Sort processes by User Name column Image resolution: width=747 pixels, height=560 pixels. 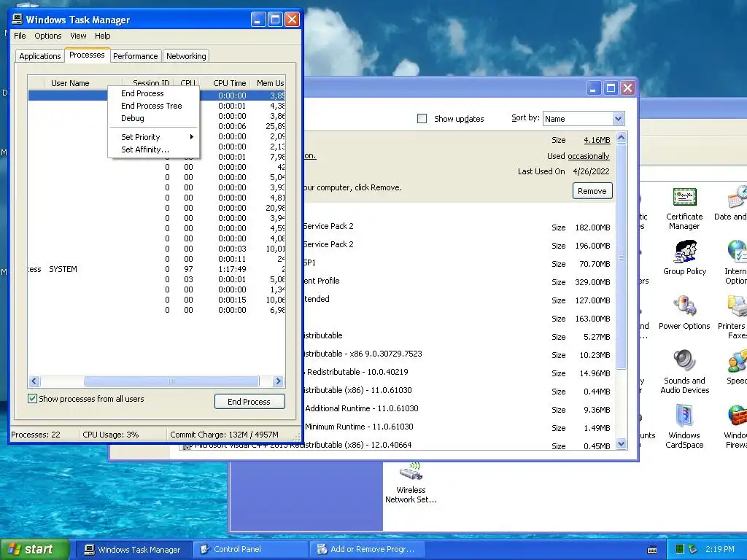[x=82, y=83]
